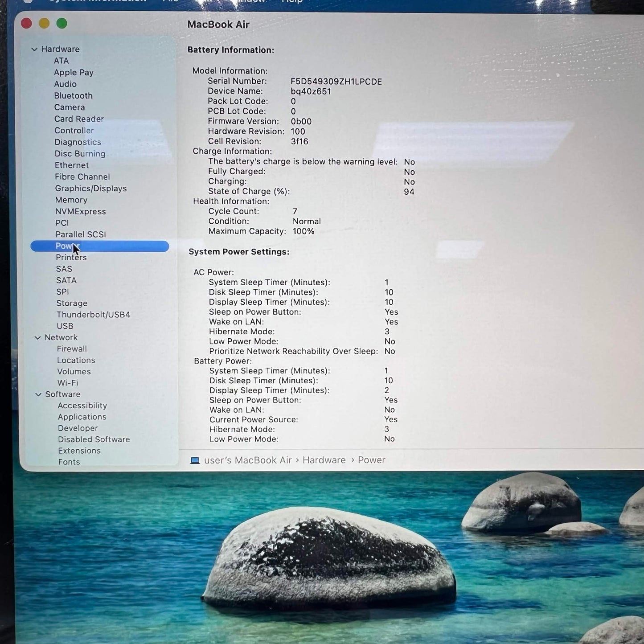Viewport: 644px width, 644px height.
Task: Click the System Power Settings heading
Action: (238, 252)
